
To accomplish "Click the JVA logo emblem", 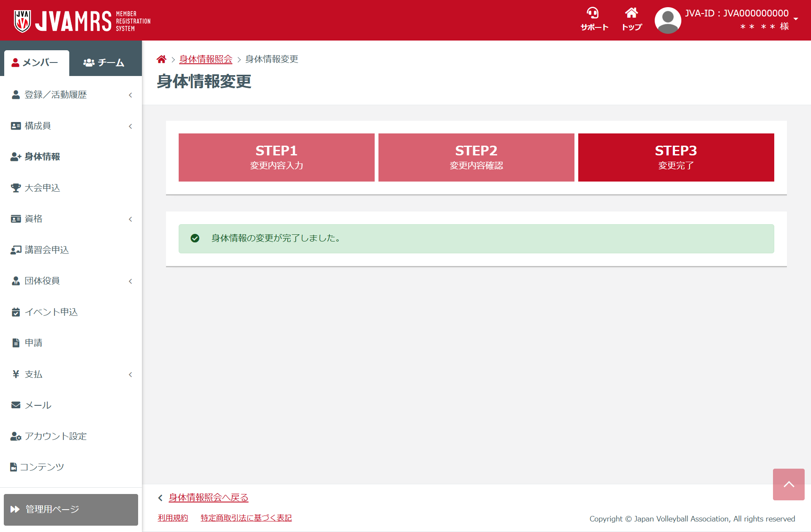I will click(x=22, y=21).
